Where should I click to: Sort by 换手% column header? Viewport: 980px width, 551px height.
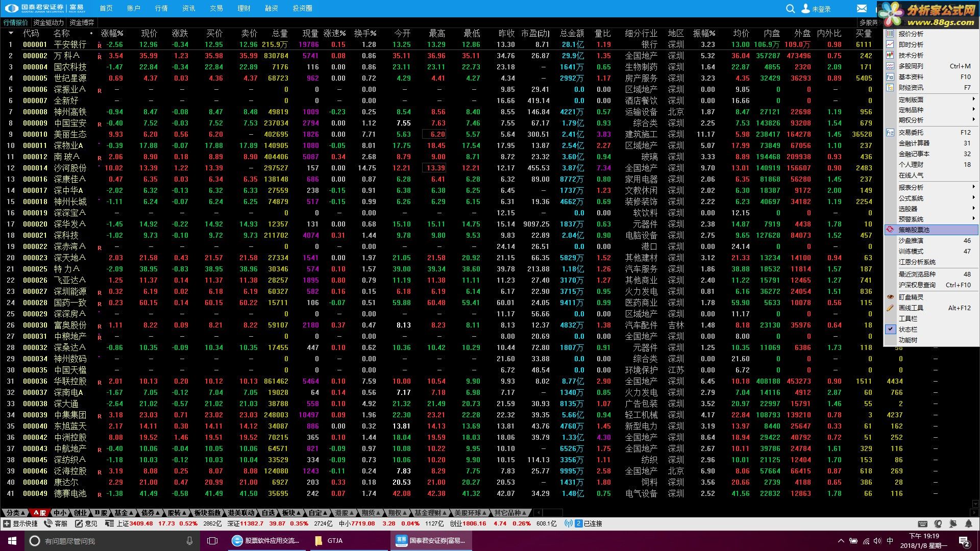coord(365,33)
